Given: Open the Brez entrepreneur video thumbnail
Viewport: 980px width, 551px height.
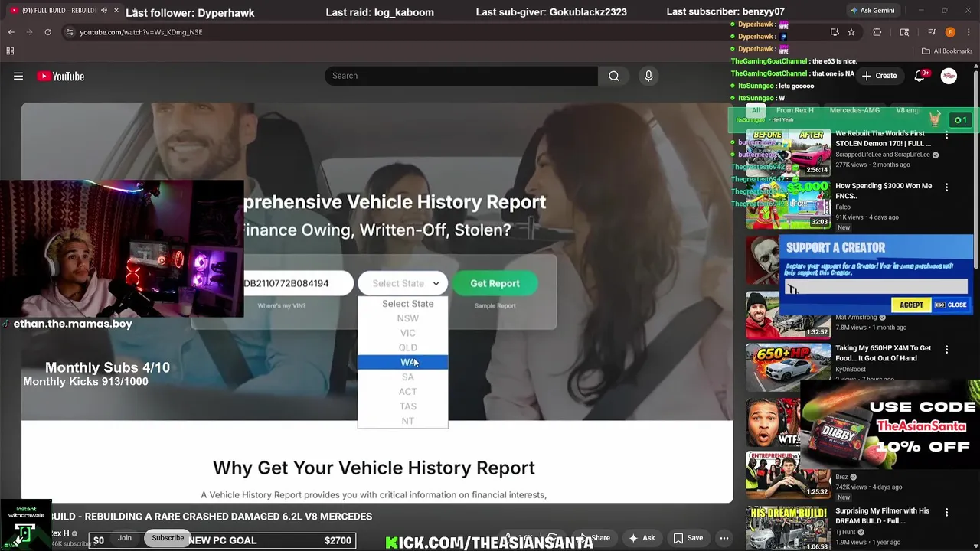Looking at the screenshot, I should pos(788,474).
